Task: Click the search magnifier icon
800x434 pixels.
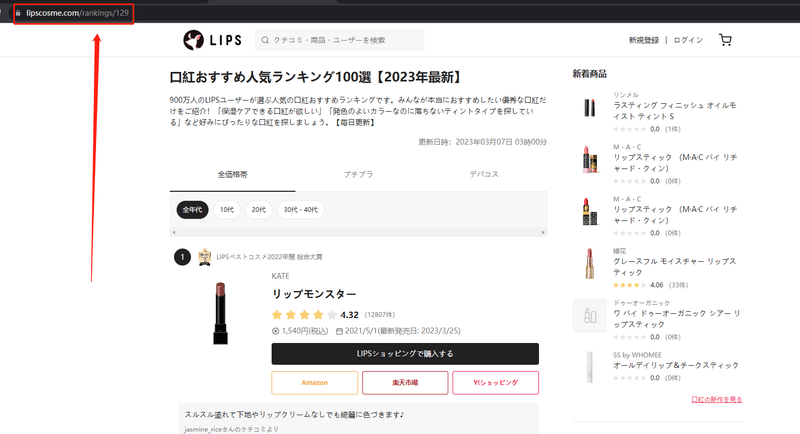Action: pyautogui.click(x=265, y=40)
